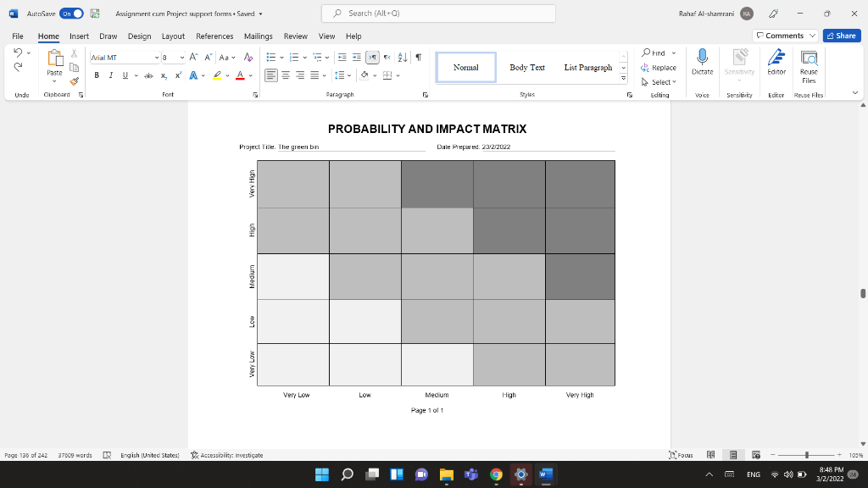
Task: Open the Comments panel
Action: click(782, 35)
